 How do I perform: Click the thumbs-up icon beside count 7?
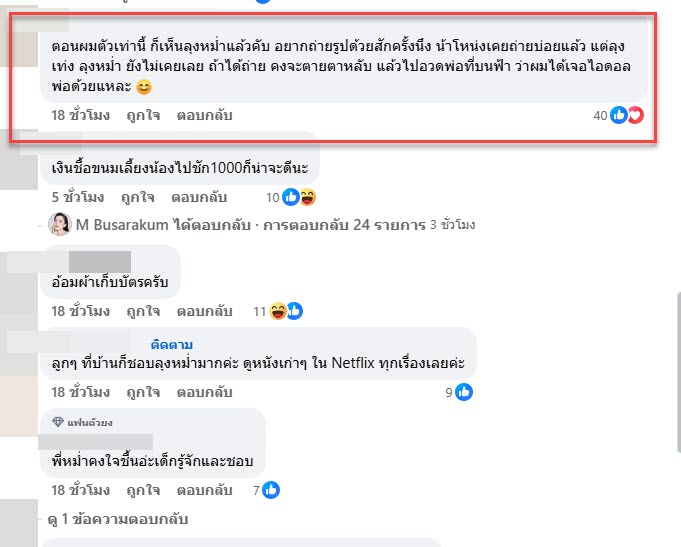point(272,490)
